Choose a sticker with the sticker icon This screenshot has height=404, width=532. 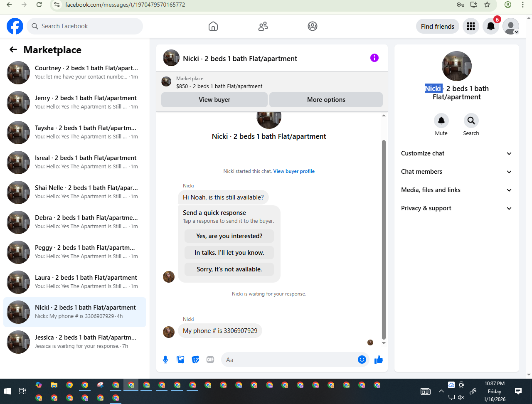coord(195,360)
